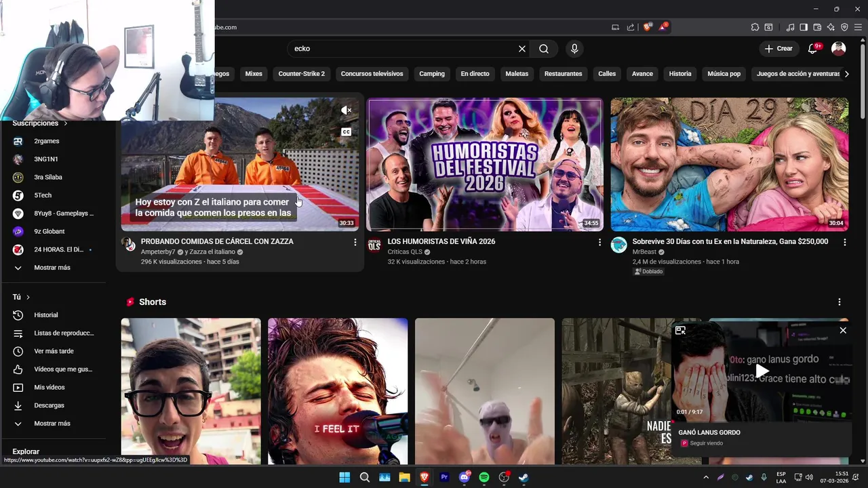Open the I FEEL IT short thumbnail
The width and height of the screenshot is (868, 488).
click(338, 391)
